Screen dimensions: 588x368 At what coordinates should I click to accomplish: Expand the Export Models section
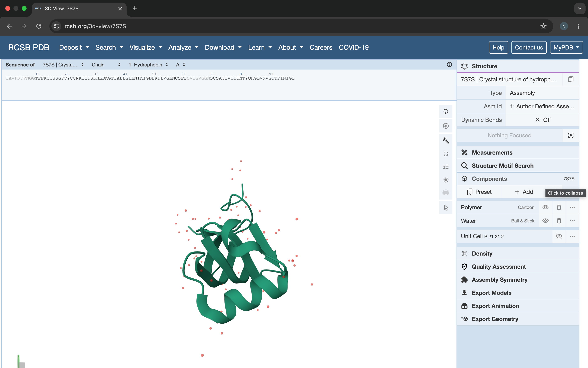(x=518, y=293)
